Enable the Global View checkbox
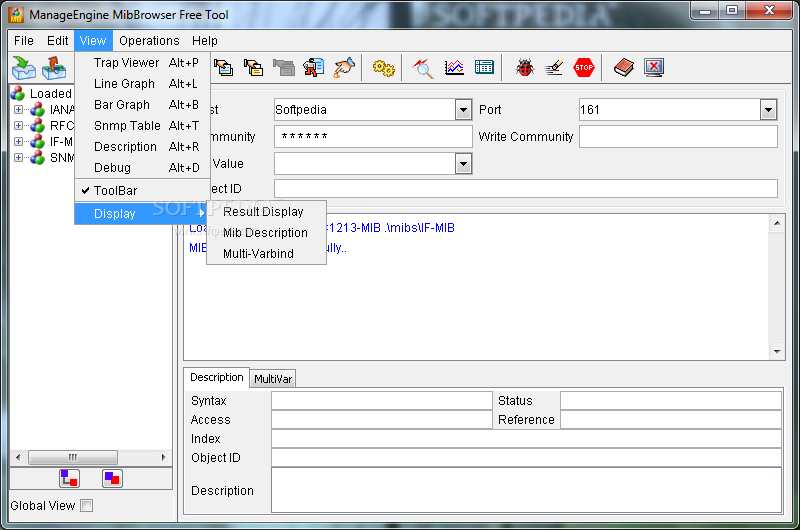The width and height of the screenshot is (800, 530). coord(87,506)
